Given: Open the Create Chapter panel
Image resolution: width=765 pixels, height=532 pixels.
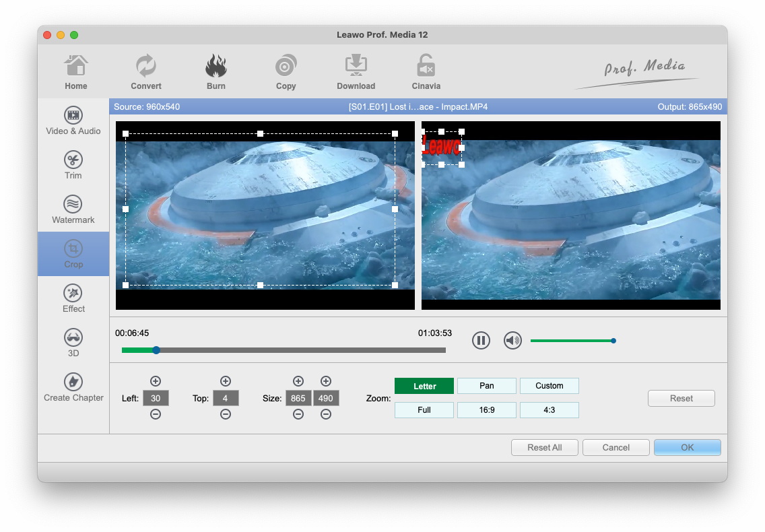Looking at the screenshot, I should pos(73,383).
